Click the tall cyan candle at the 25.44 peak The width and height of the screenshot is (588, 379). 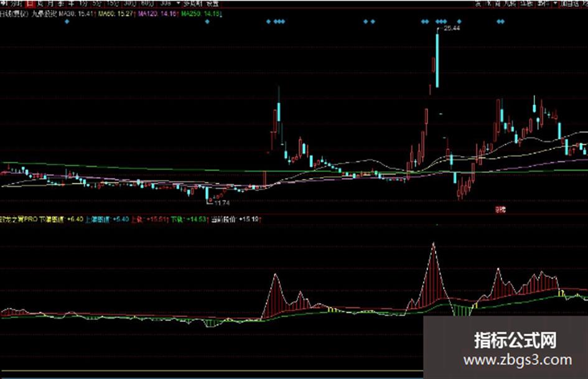437,60
